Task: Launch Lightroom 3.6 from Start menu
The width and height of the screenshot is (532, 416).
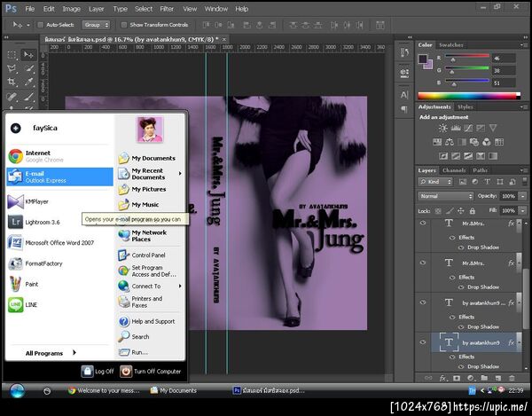Action: [59, 223]
